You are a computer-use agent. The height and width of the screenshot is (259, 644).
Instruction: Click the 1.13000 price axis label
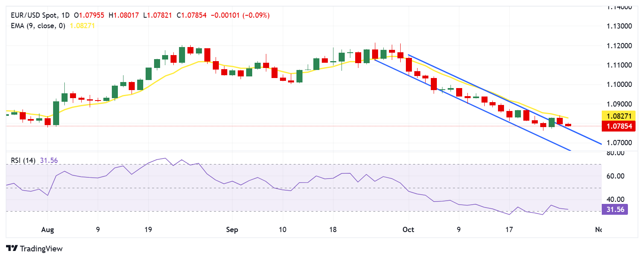[x=619, y=26]
